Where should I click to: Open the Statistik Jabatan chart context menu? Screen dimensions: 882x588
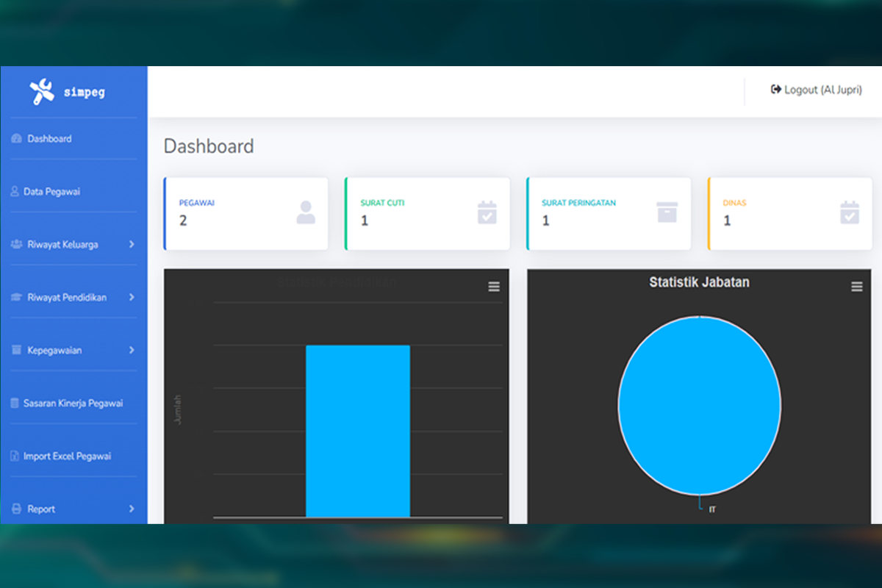[856, 287]
